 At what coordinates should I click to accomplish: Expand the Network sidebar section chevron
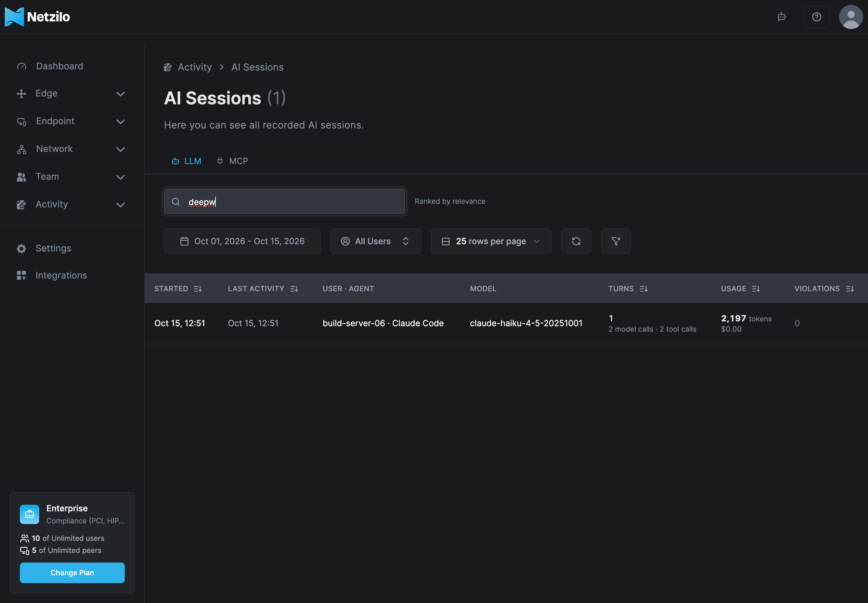coord(121,149)
